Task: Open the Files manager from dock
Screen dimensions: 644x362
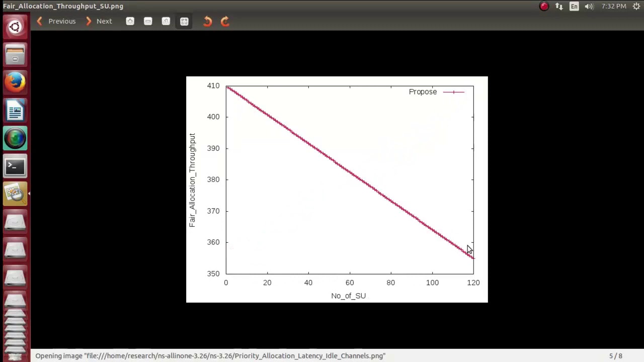Action: click(x=15, y=54)
